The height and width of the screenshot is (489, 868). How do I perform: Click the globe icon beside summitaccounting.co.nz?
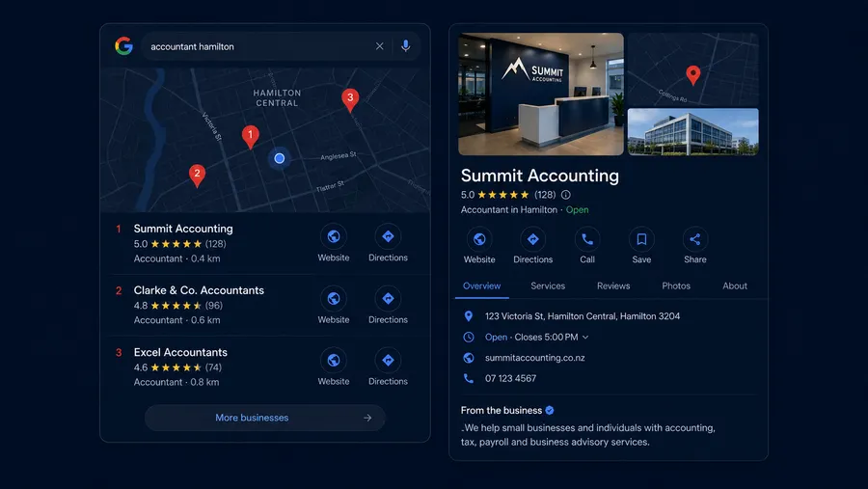[x=469, y=358]
